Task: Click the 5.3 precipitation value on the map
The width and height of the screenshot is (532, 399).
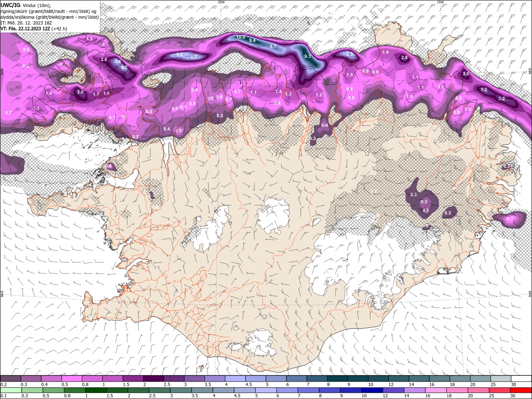Action: (x=350, y=54)
